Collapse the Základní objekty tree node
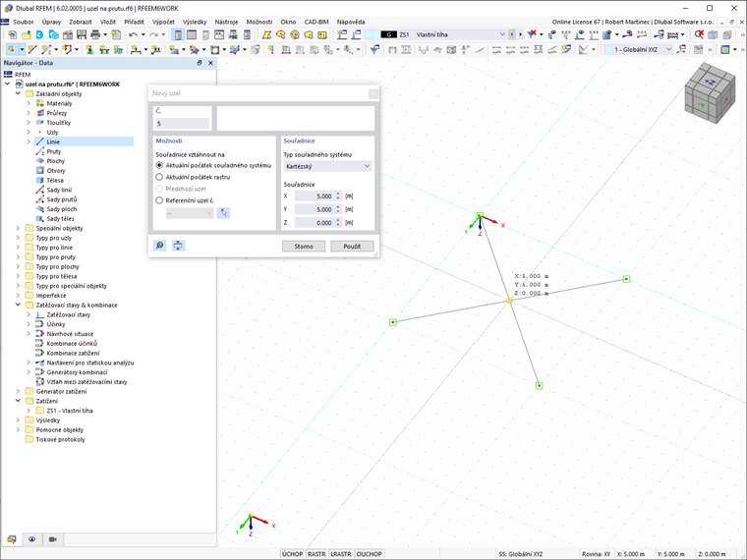The height and width of the screenshot is (560, 747). pos(18,93)
